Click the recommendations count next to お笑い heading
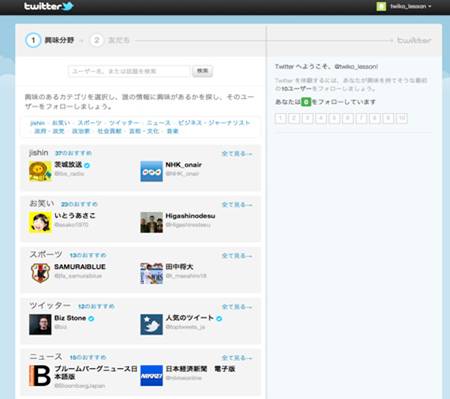Viewport: 450px width, 399px height. (79, 204)
